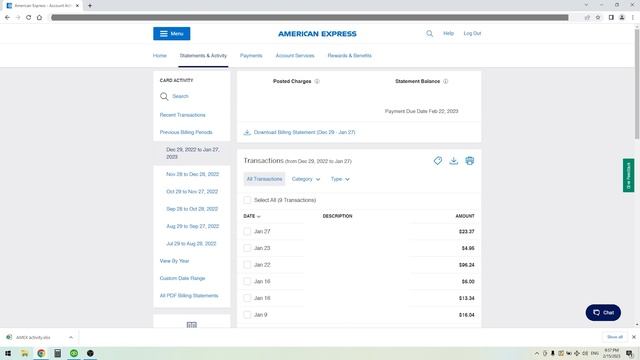Screen dimensions: 640x360
Task: Expand the Type dropdown
Action: point(340,179)
